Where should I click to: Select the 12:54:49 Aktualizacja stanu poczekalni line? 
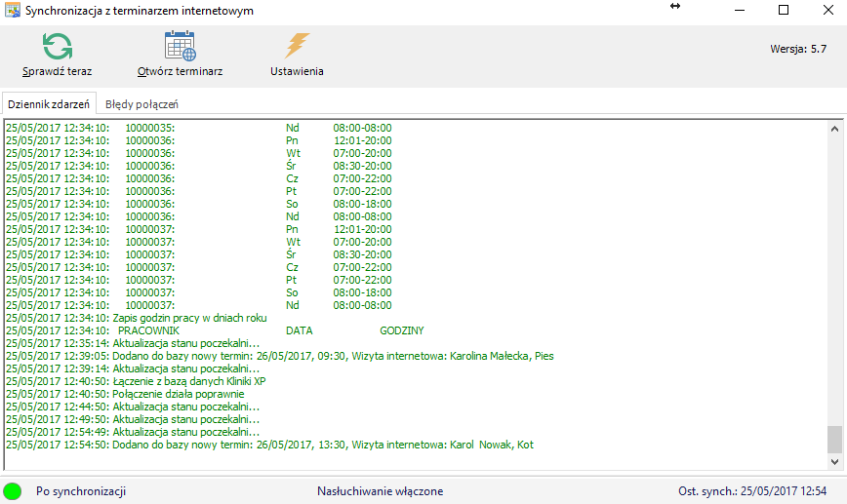point(133,432)
